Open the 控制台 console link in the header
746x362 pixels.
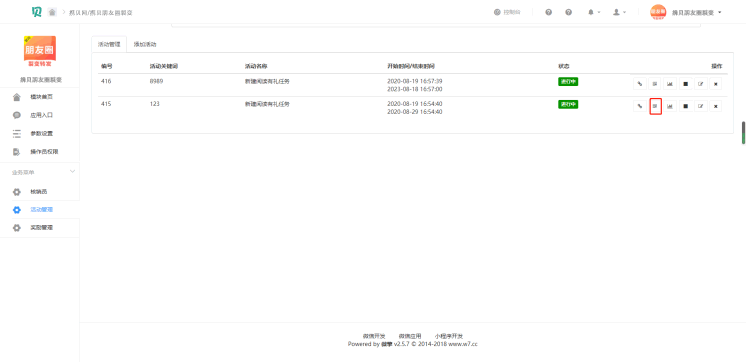tap(507, 12)
